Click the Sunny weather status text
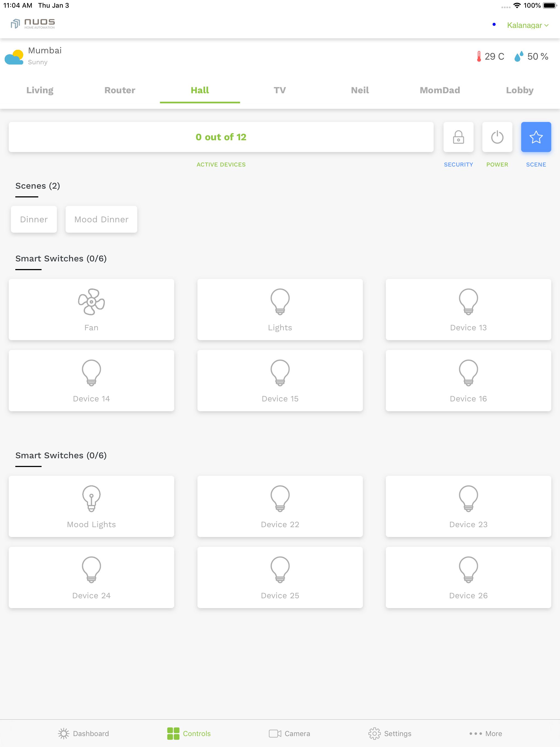 pos(38,62)
